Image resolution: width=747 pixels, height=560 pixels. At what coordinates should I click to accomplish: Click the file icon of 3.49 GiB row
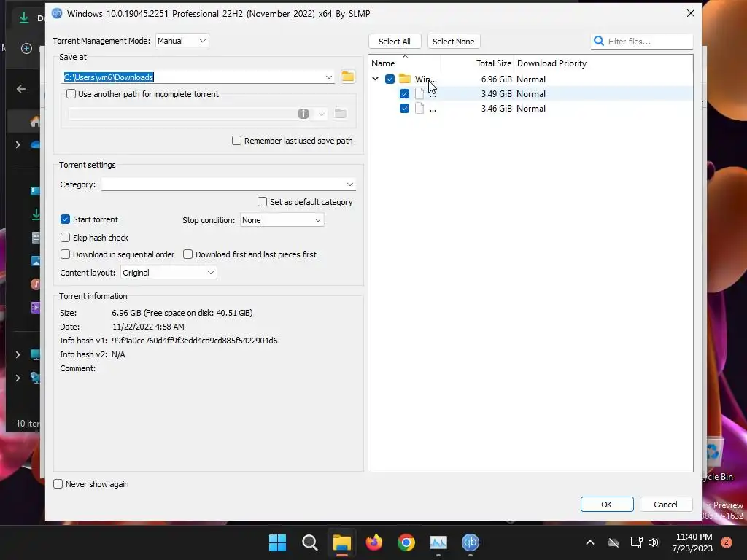pos(419,93)
